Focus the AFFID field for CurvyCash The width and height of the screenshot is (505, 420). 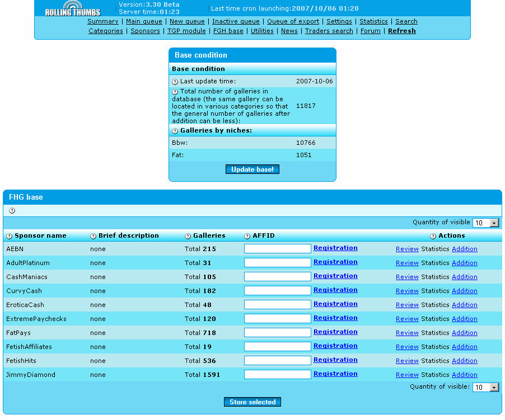(278, 291)
